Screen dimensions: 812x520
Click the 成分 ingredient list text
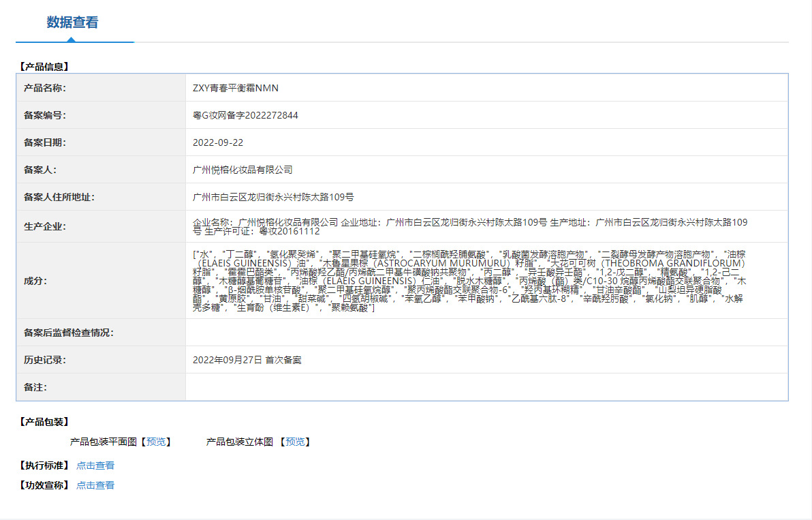point(470,281)
